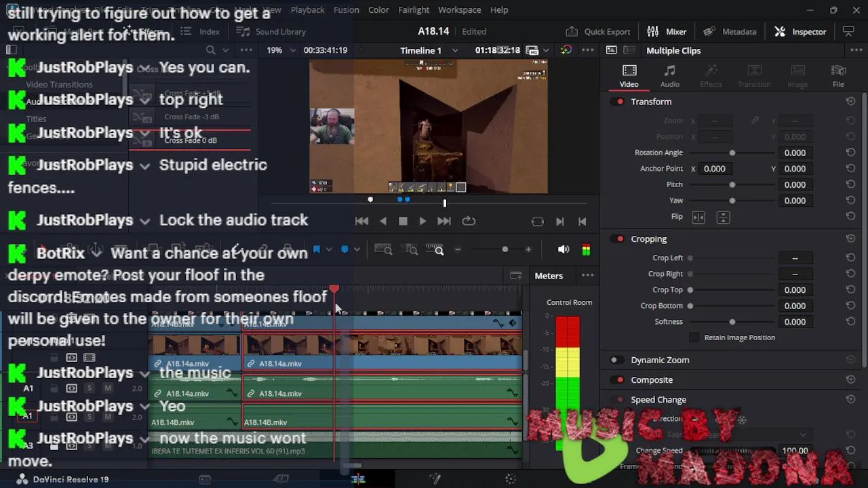Jump to last frame in transport controls

(444, 221)
